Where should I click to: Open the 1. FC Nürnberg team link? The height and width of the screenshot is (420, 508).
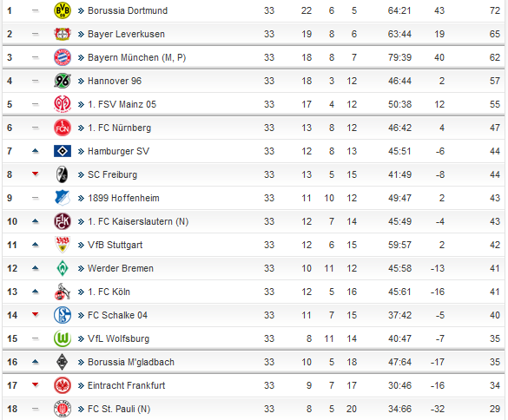click(x=119, y=128)
